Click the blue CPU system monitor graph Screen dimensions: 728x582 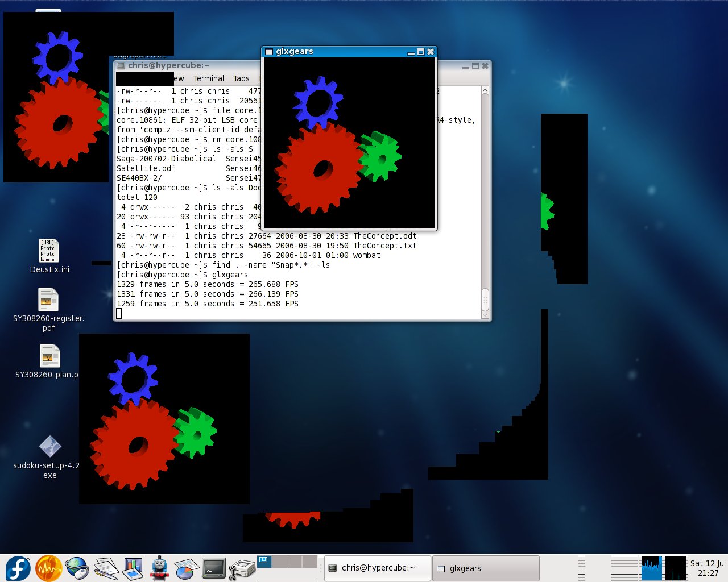click(651, 568)
